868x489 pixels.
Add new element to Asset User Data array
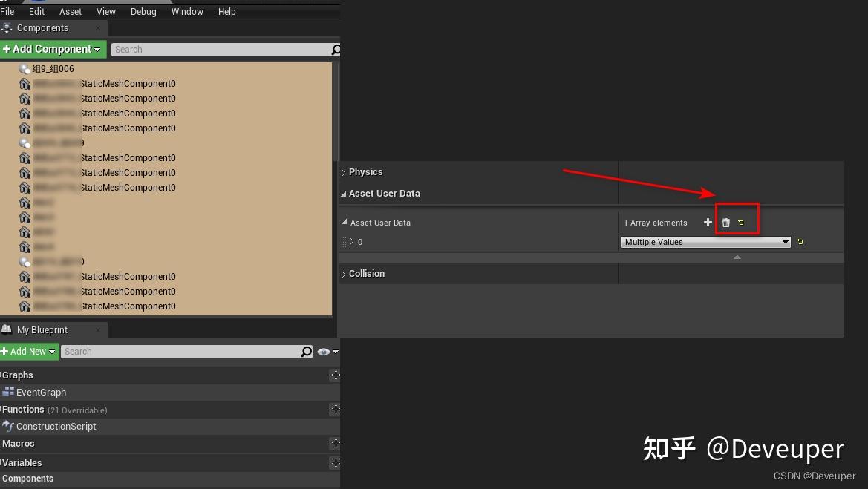coord(708,222)
